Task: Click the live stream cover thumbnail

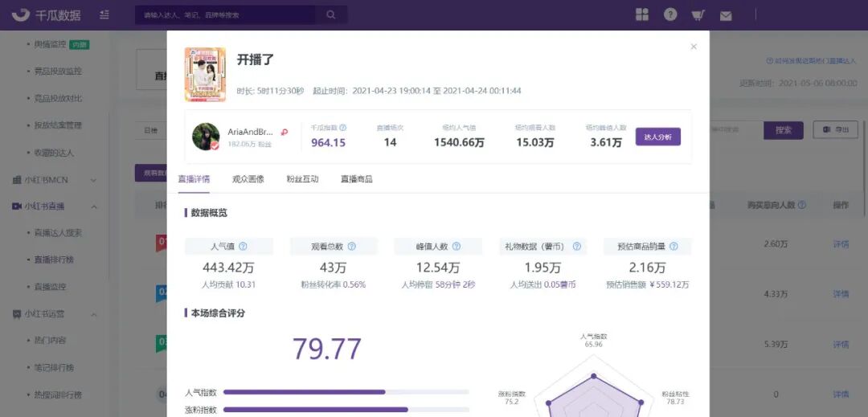Action: (x=205, y=74)
